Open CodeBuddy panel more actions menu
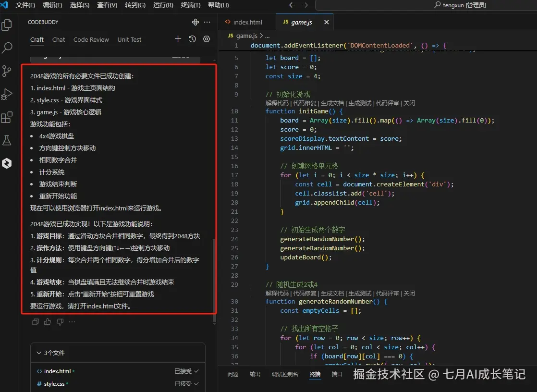Screen dimensions: 537x392 (207, 22)
